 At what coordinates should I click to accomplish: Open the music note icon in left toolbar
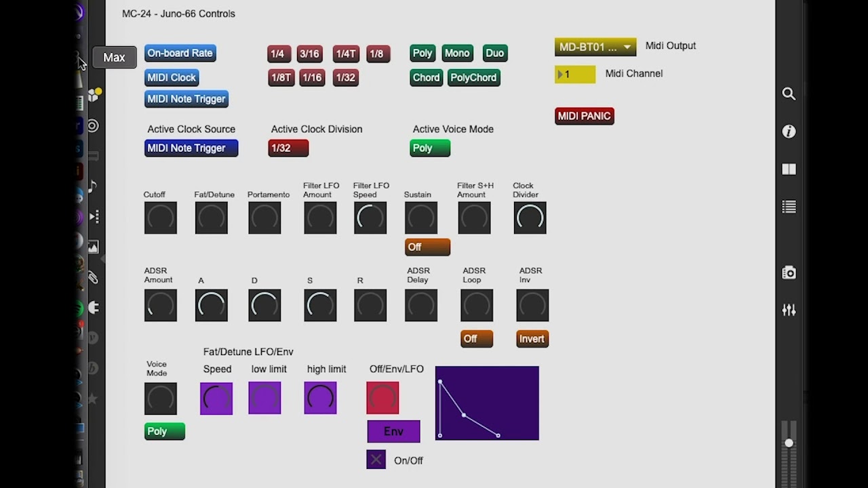[x=92, y=186]
